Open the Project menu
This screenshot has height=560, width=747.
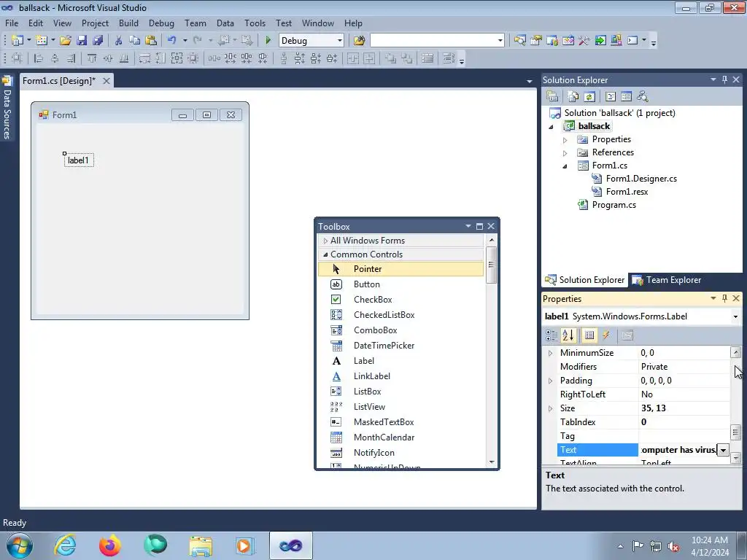pyautogui.click(x=95, y=23)
